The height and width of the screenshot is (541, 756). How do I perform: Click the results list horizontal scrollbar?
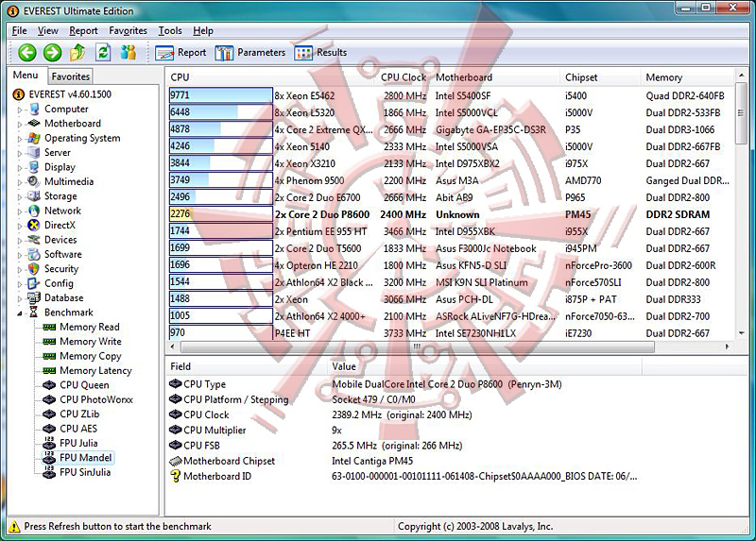coord(417,347)
